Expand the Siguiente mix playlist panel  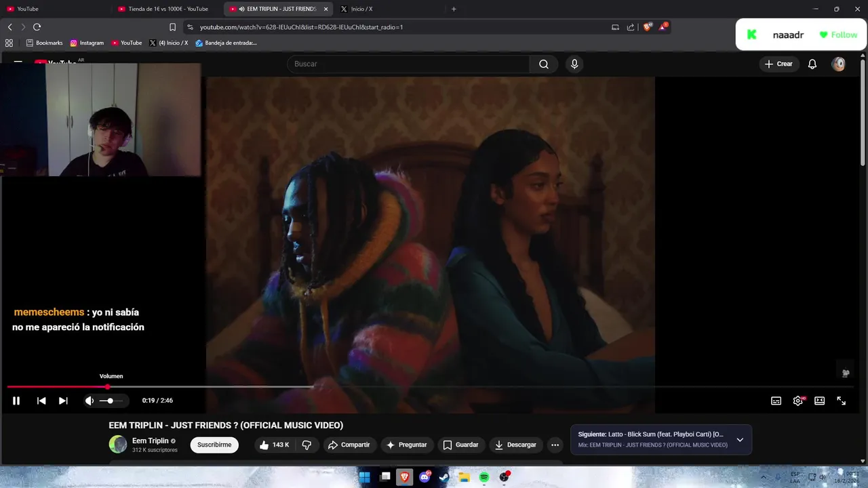(740, 439)
